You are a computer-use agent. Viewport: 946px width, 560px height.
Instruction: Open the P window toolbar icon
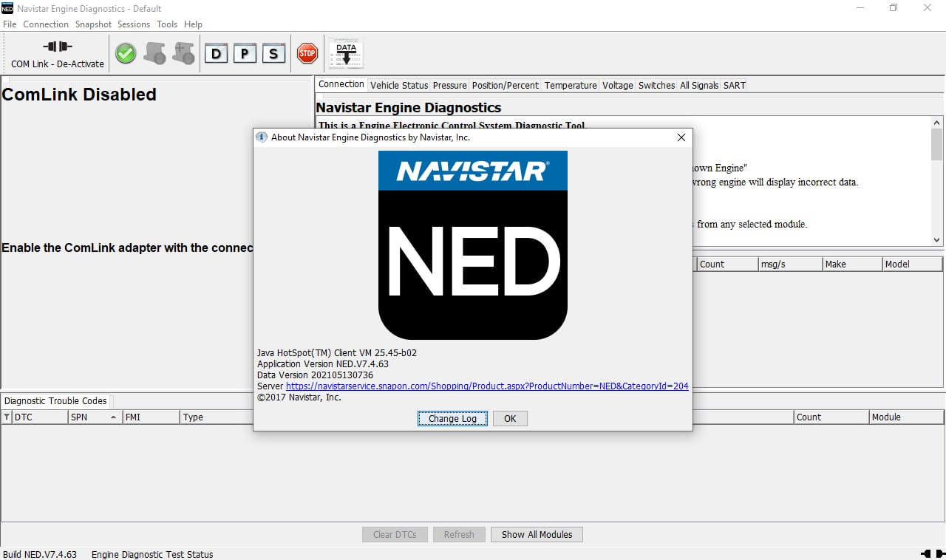click(x=245, y=53)
